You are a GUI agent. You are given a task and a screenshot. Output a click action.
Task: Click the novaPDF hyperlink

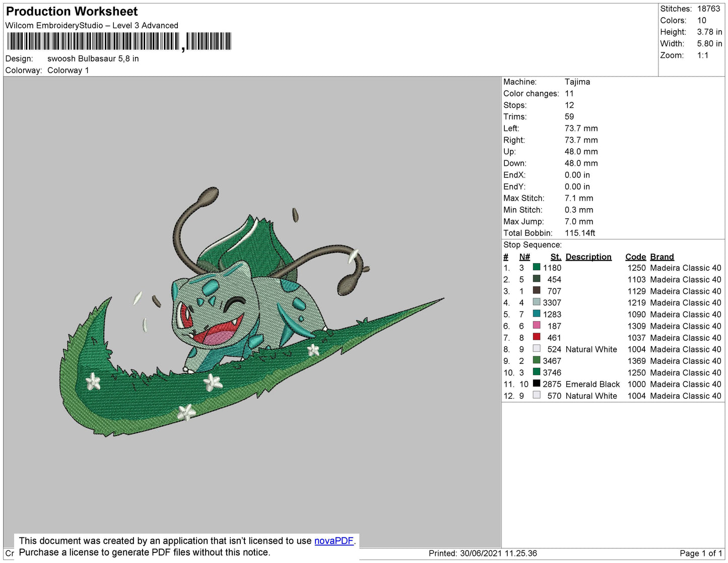tap(334, 541)
